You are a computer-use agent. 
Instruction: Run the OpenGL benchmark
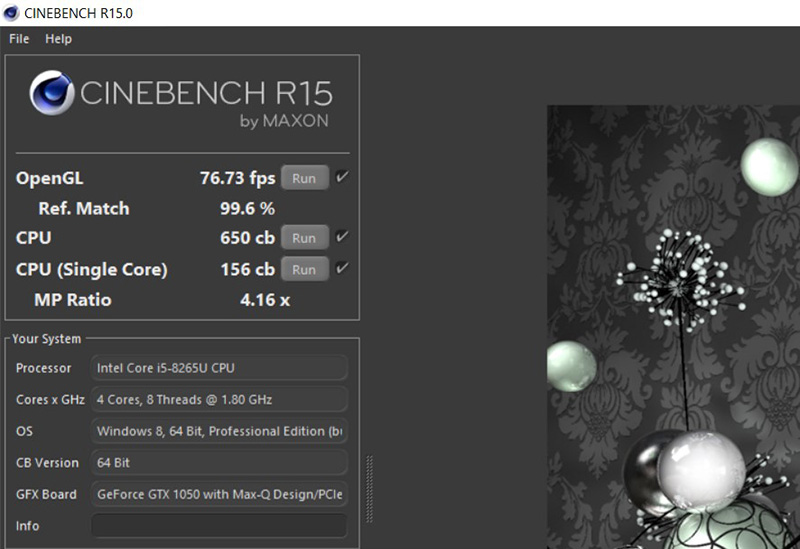click(304, 178)
